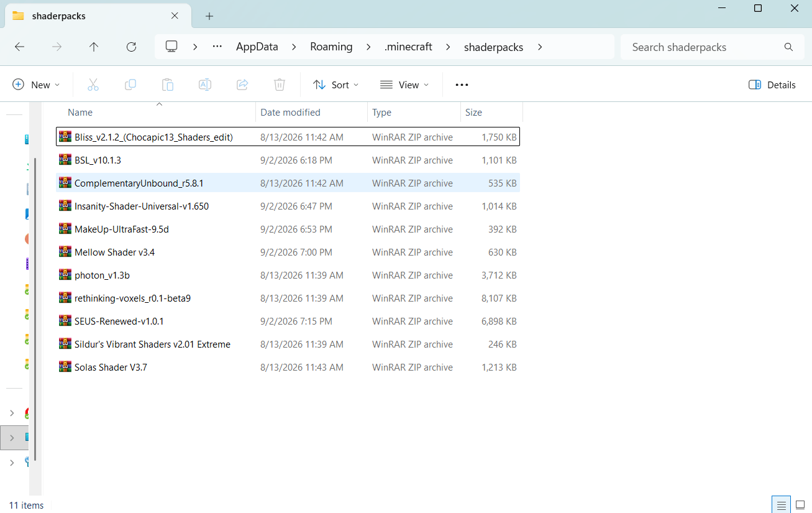This screenshot has height=513, width=812.
Task: Click the Solas Shader V3.7 archive icon
Action: point(65,367)
